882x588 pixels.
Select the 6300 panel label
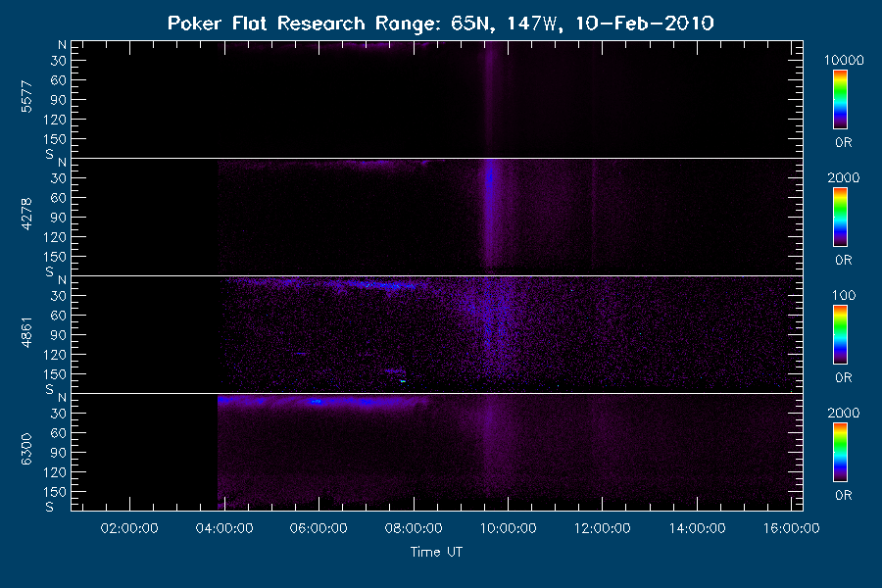click(x=26, y=449)
